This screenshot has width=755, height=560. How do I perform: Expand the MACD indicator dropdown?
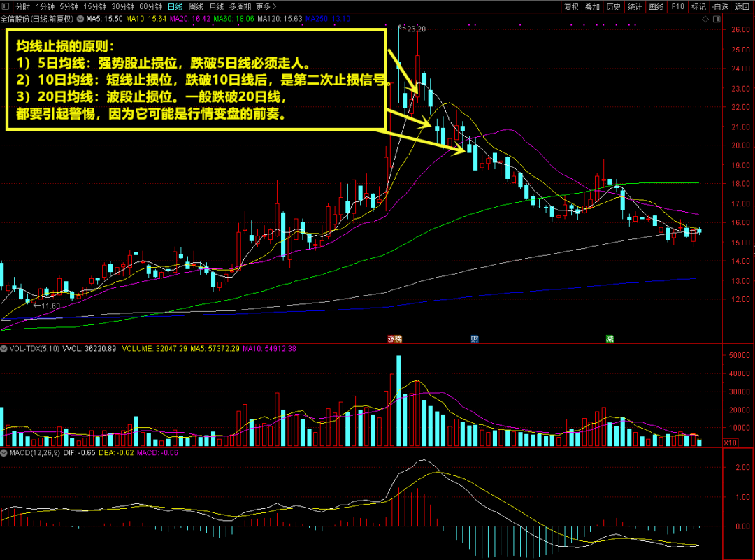5,453
